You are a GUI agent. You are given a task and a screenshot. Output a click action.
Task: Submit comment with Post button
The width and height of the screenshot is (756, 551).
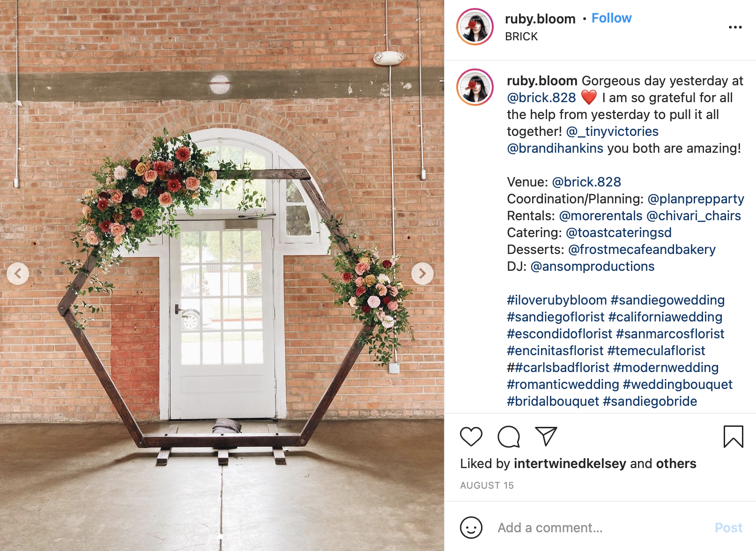tap(728, 528)
